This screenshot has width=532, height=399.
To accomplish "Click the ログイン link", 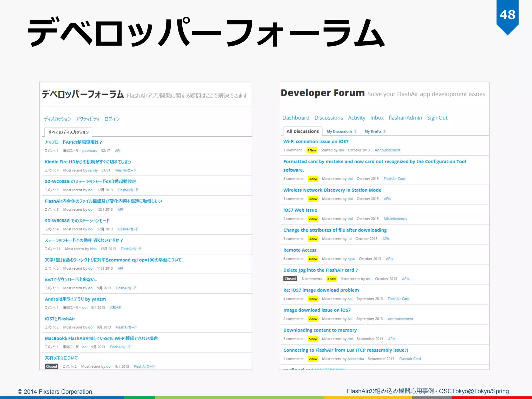I will point(112,119).
